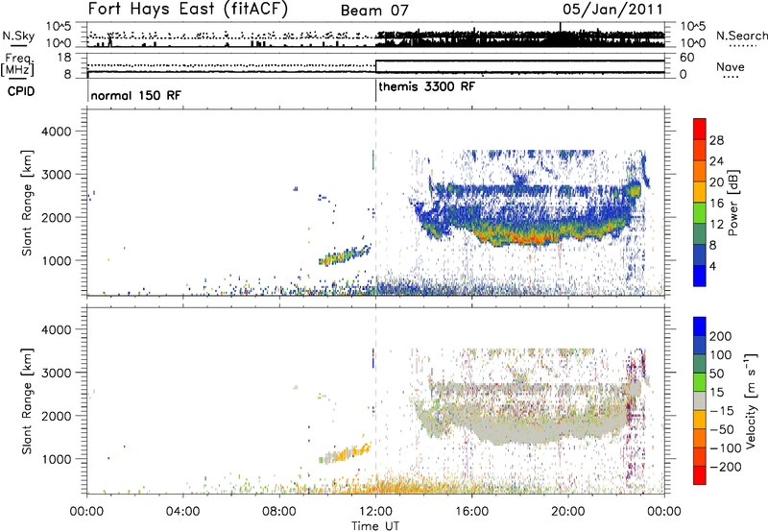Click the '08:00' time axis label
Image resolution: width=768 pixels, height=532 pixels.
(279, 512)
